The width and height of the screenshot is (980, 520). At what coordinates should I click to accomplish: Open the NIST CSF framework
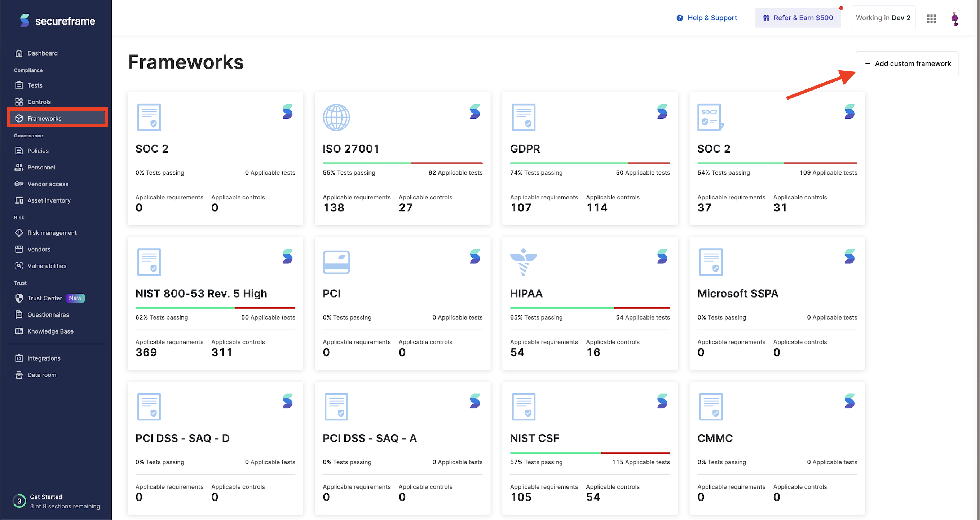pyautogui.click(x=590, y=448)
